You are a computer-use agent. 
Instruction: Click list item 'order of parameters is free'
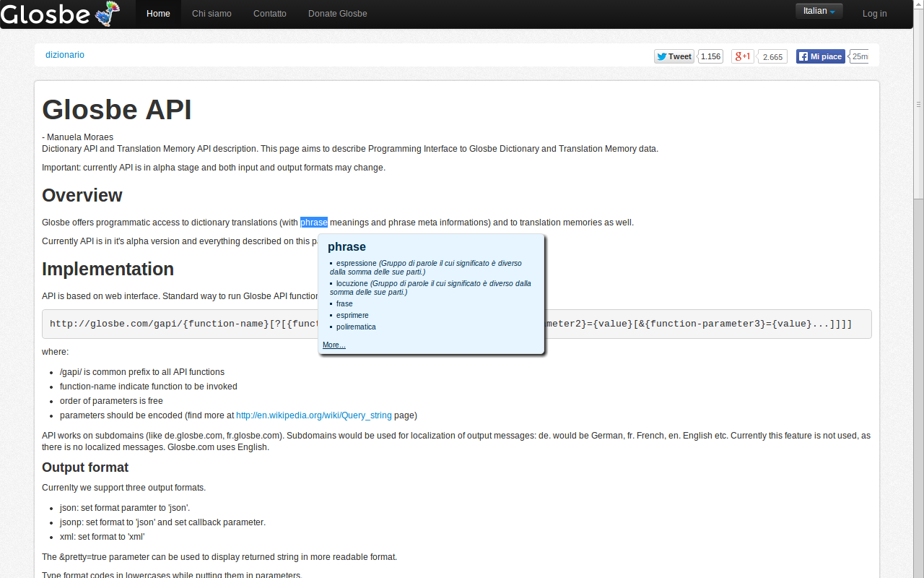pyautogui.click(x=111, y=401)
